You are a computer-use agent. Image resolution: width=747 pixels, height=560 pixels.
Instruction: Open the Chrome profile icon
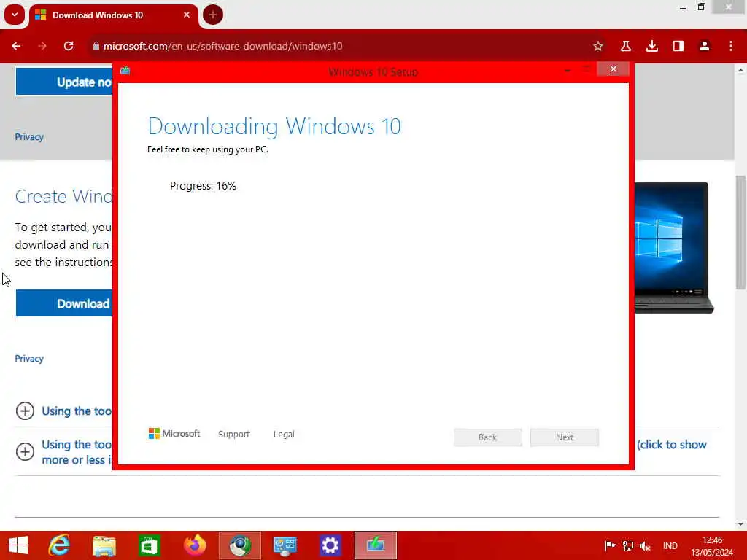tap(705, 46)
